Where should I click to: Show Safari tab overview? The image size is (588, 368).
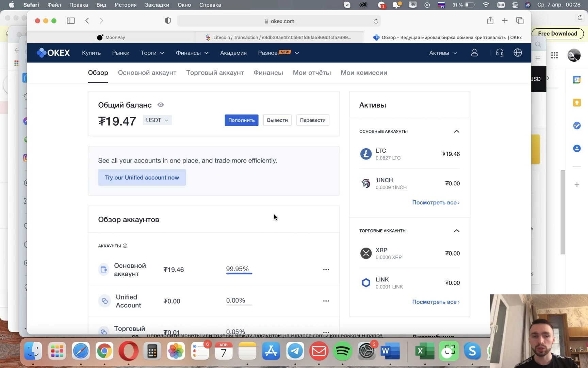coord(520,21)
